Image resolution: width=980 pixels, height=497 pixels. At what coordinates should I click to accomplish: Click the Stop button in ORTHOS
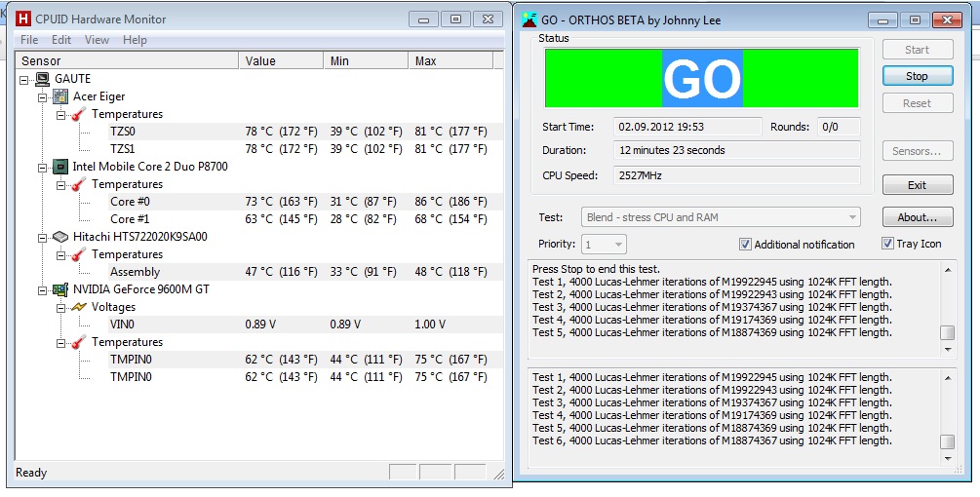(918, 76)
